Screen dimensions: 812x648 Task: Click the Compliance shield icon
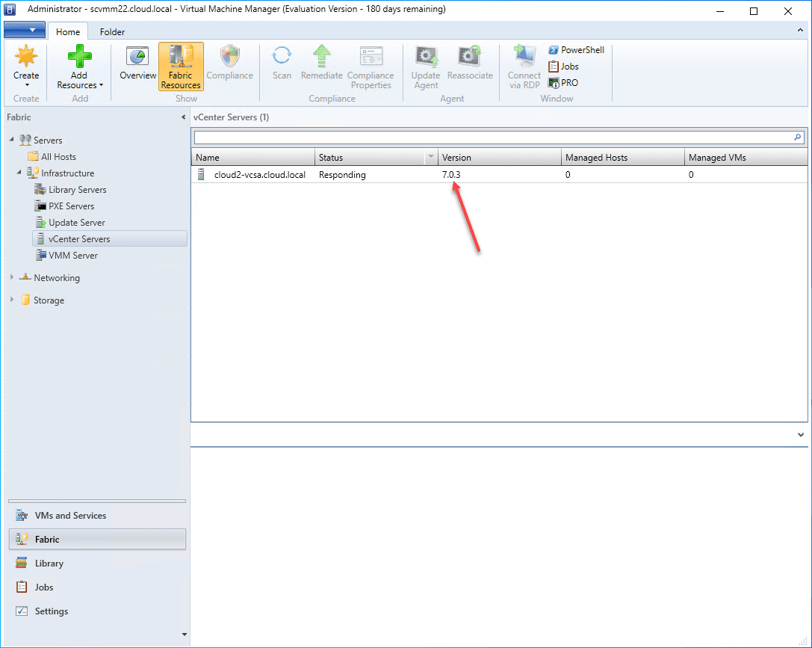230,56
